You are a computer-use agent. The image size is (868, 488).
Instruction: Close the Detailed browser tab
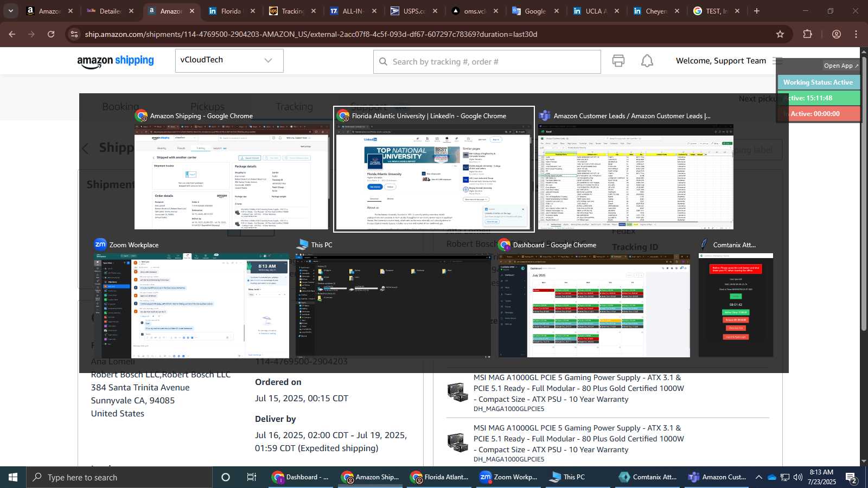pos(131,11)
